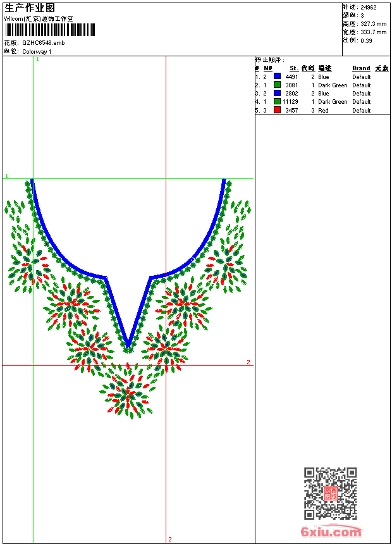Click the red swatch in stop 5
Viewport: 392px width, 544px height.
(x=277, y=110)
